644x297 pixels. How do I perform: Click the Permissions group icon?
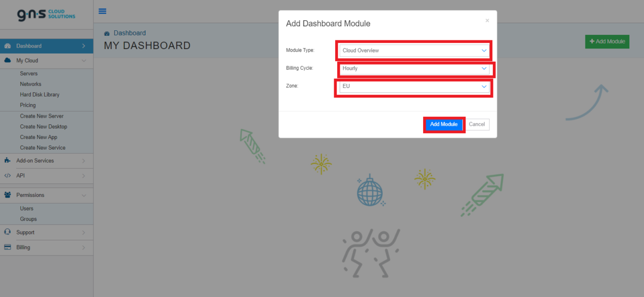tap(7, 195)
